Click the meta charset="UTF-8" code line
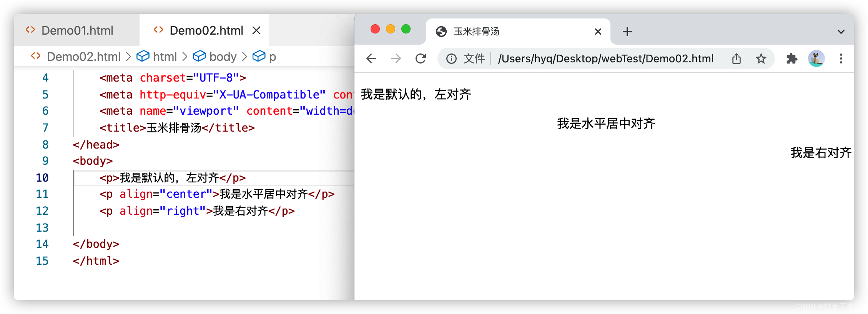 (173, 78)
